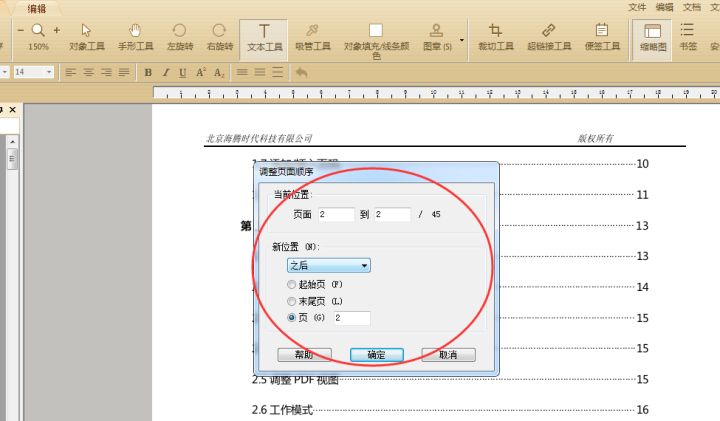Toggle underline formatting

pyautogui.click(x=183, y=73)
